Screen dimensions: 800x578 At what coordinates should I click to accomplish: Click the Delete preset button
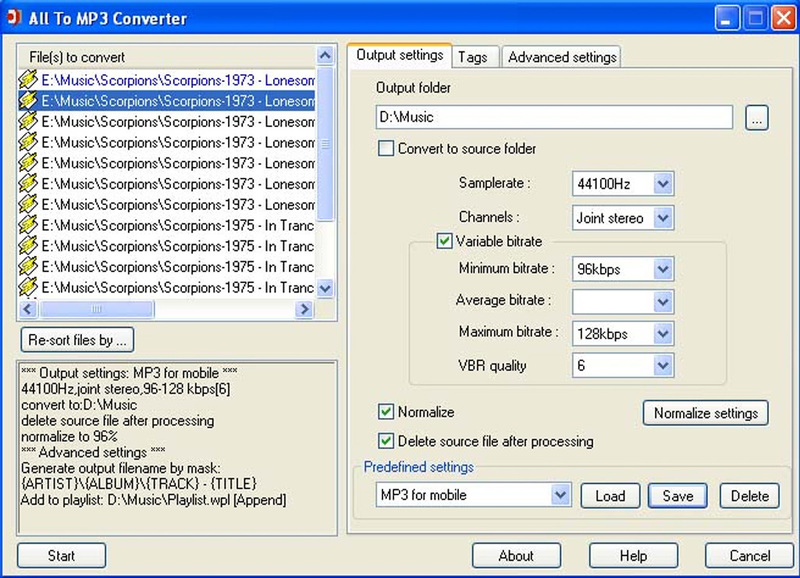(749, 496)
